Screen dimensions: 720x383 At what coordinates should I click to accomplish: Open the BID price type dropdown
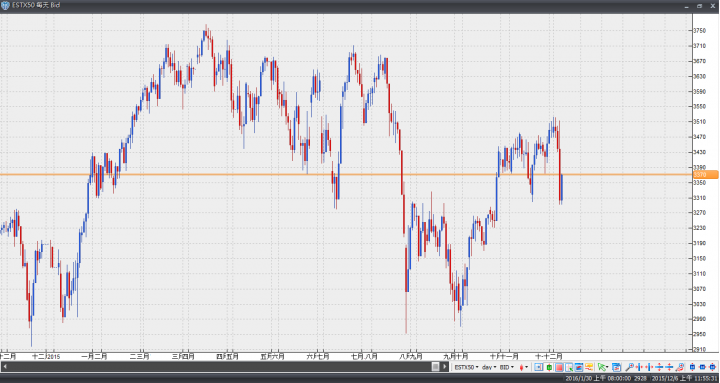pyautogui.click(x=507, y=367)
